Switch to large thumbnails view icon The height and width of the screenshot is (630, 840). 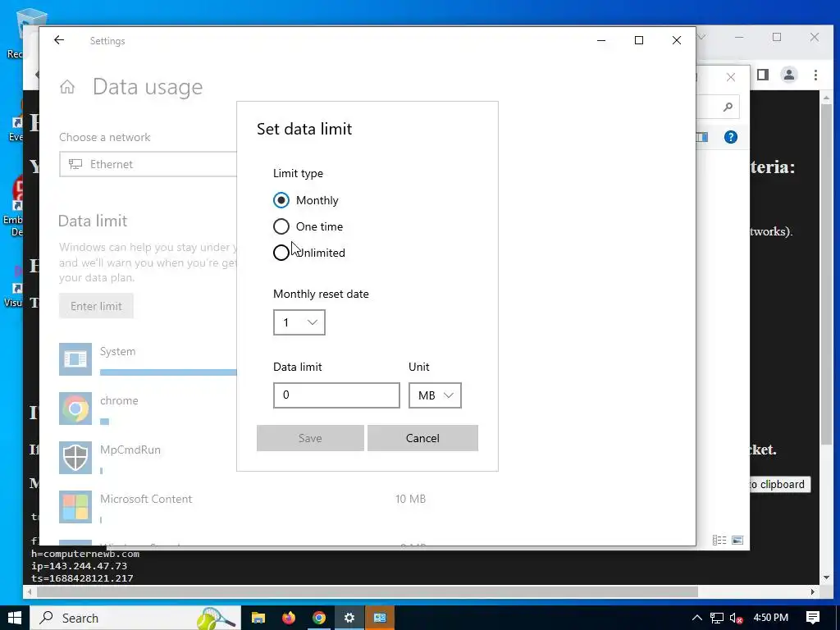737,540
